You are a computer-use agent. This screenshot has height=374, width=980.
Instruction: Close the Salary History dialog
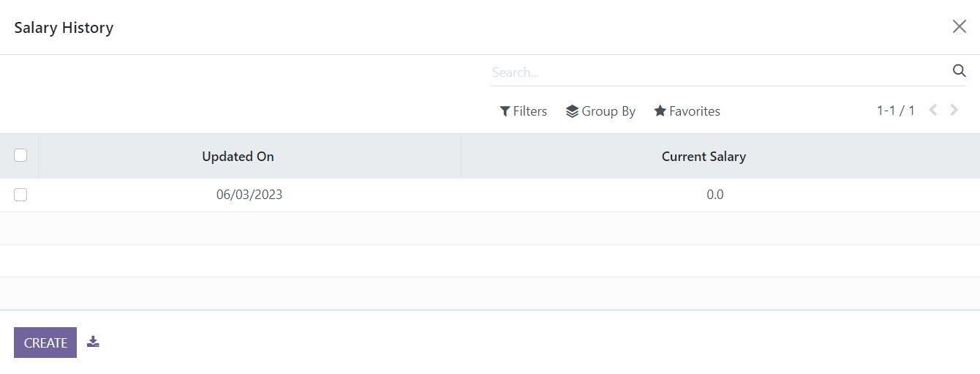pos(959,27)
